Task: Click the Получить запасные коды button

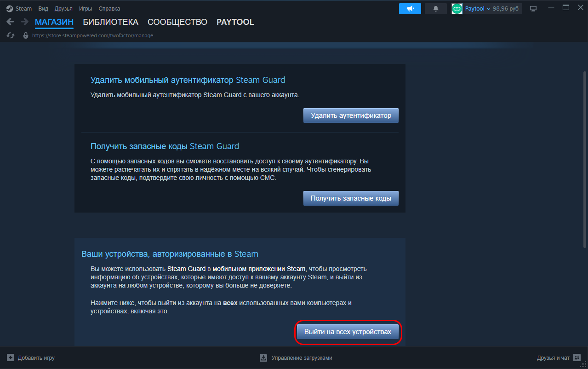Action: pyautogui.click(x=351, y=198)
